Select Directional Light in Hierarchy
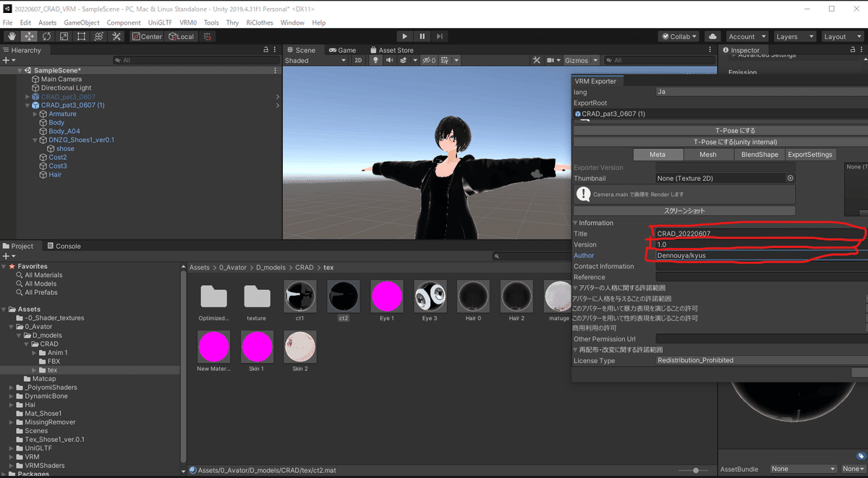Viewport: 868px width, 478px height. (66, 88)
